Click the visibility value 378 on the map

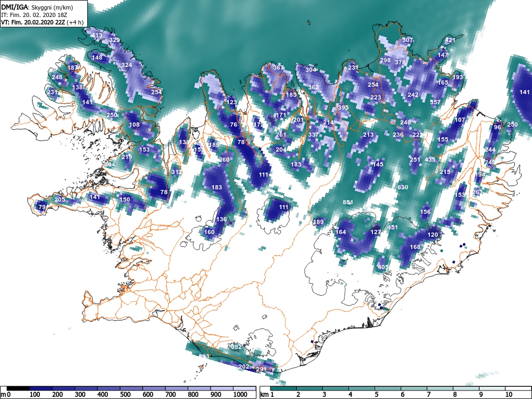click(400, 62)
